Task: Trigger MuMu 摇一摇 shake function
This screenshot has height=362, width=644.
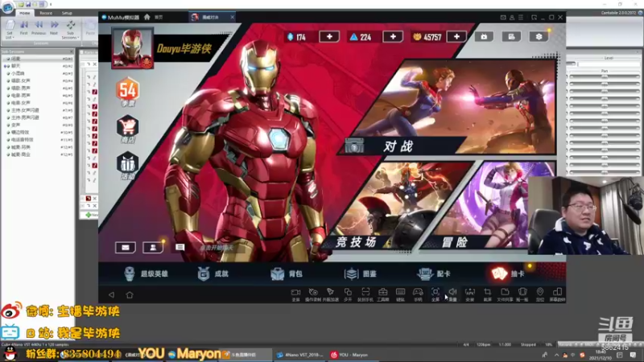Action: (522, 294)
